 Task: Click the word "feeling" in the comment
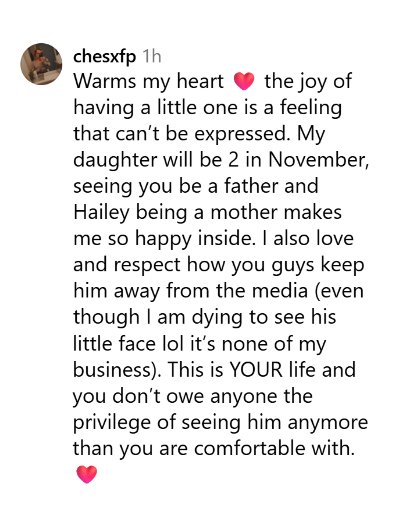311,108
